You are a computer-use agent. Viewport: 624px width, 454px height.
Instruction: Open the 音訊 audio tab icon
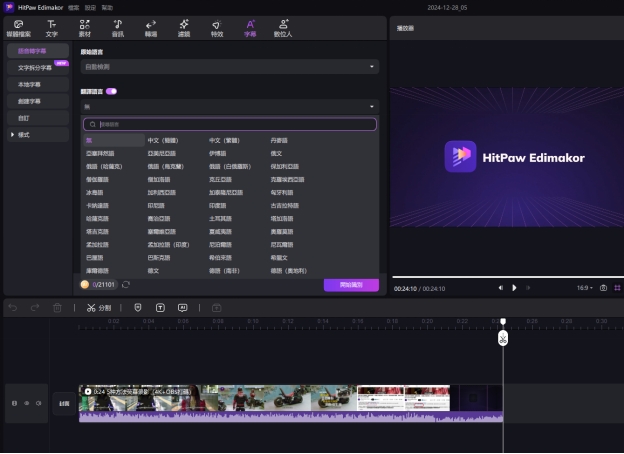pyautogui.click(x=117, y=27)
